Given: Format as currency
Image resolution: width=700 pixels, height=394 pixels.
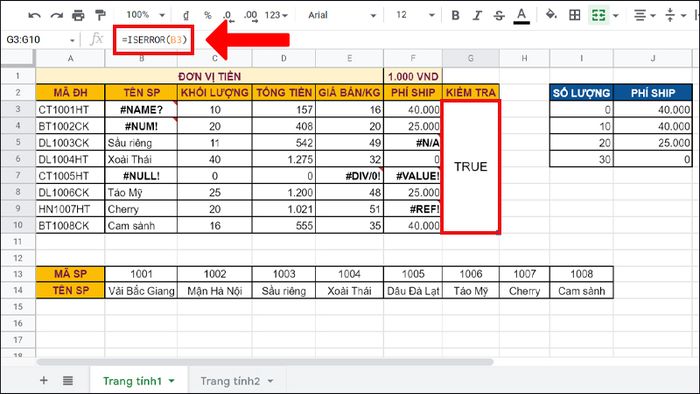Looking at the screenshot, I should pos(186,16).
